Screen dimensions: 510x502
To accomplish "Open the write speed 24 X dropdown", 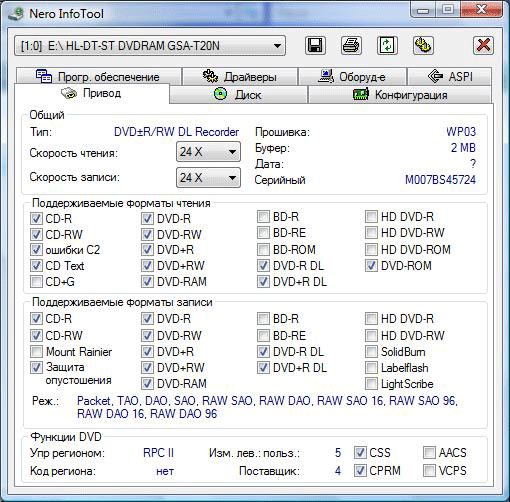I will tap(208, 178).
